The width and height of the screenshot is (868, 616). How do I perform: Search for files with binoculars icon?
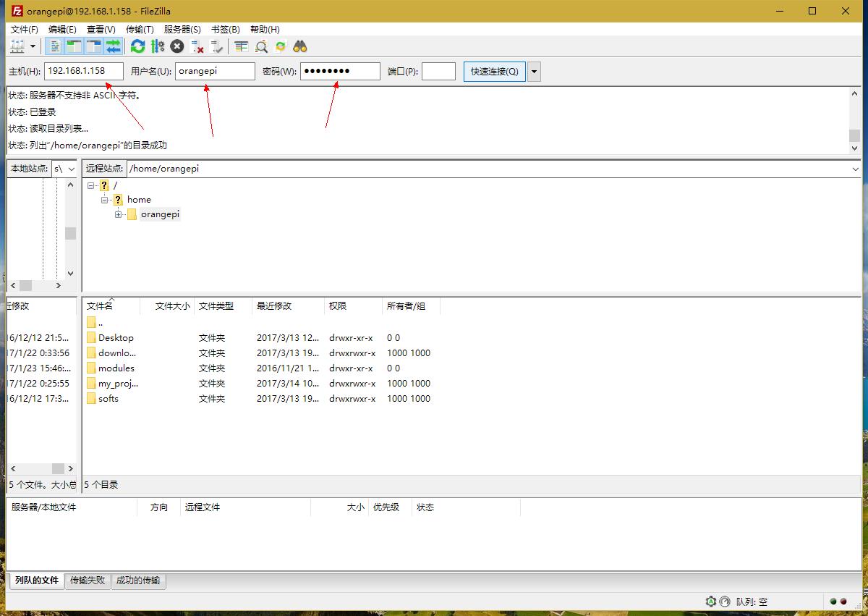(x=300, y=46)
